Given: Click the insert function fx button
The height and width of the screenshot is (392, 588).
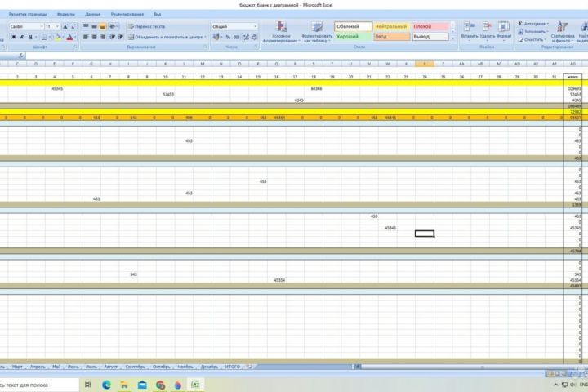Looking at the screenshot, I should coord(21,56).
